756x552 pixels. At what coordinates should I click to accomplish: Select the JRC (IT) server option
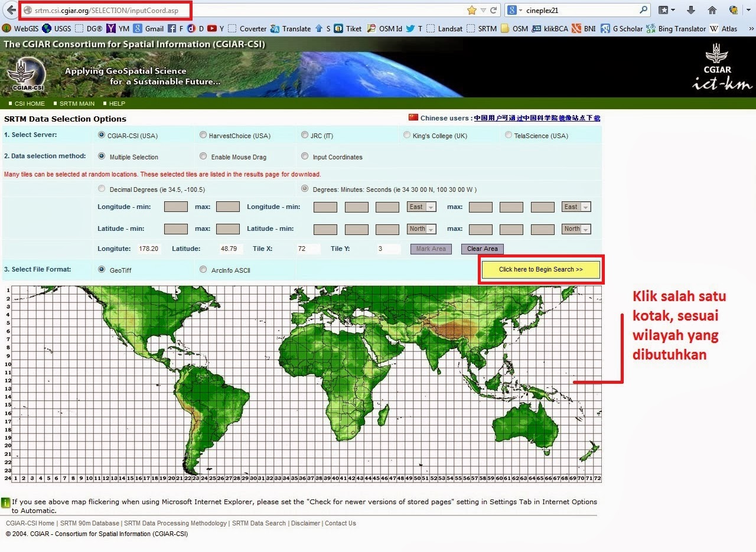(305, 135)
